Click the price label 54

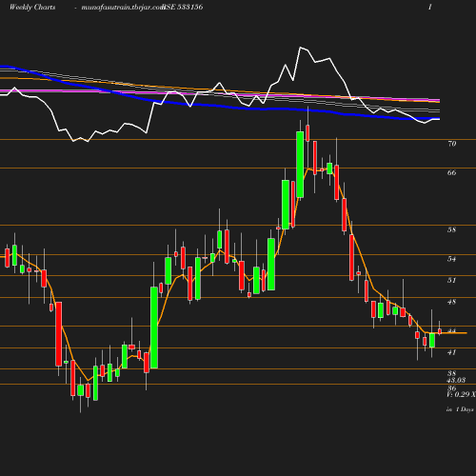point(452,259)
